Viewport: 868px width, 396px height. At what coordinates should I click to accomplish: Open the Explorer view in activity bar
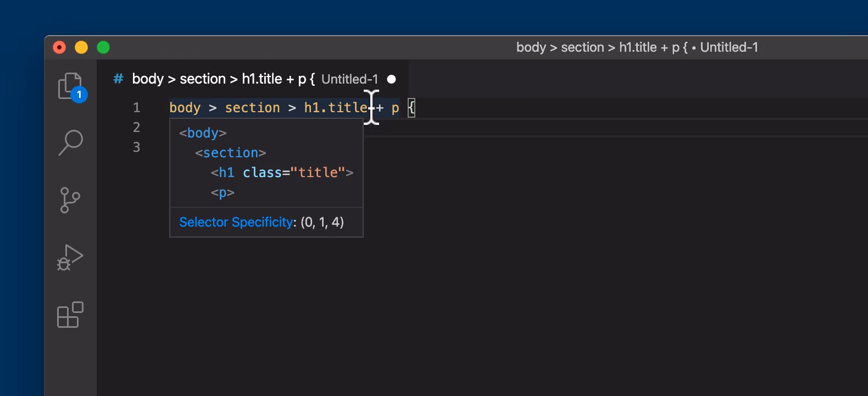click(71, 87)
